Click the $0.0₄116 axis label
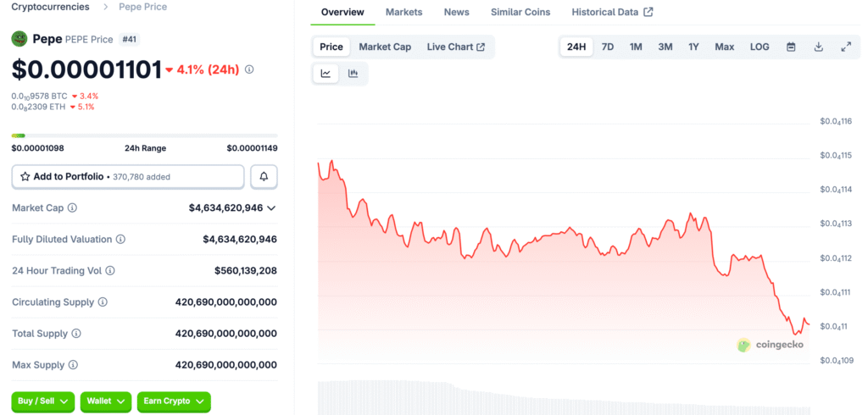Image resolution: width=868 pixels, height=415 pixels. [x=835, y=122]
